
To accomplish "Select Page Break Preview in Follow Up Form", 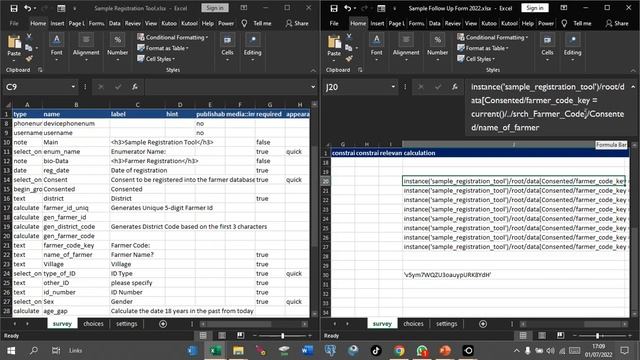I will point(560,336).
